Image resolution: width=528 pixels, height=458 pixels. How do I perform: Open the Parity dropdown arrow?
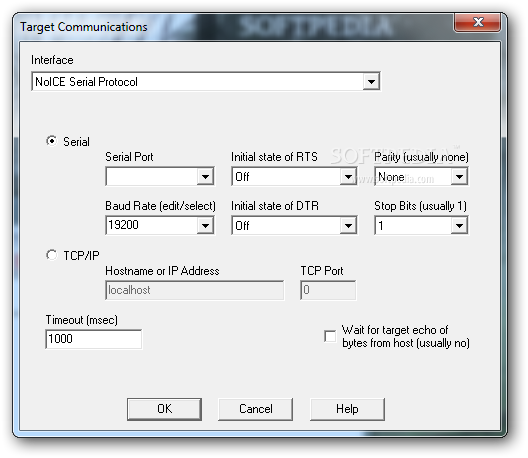[459, 176]
